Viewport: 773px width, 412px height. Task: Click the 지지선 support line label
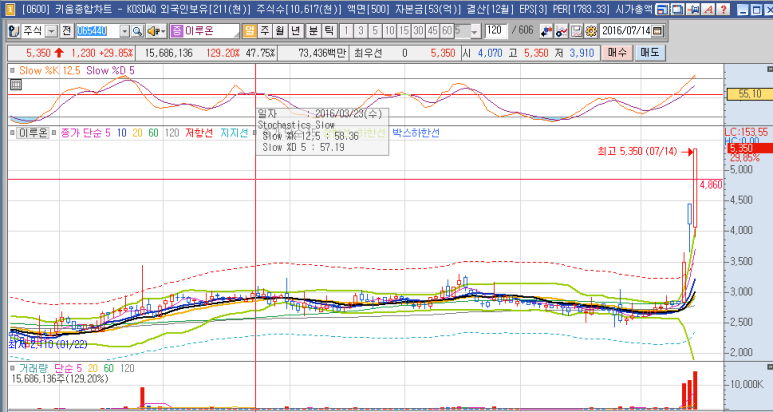pos(234,133)
